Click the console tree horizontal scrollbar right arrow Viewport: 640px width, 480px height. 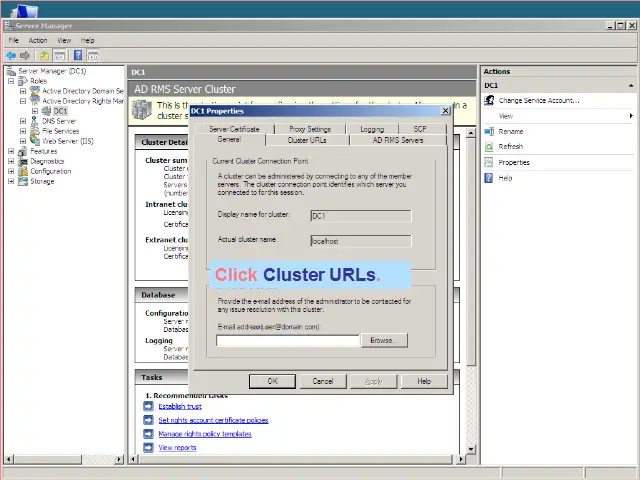coord(119,459)
